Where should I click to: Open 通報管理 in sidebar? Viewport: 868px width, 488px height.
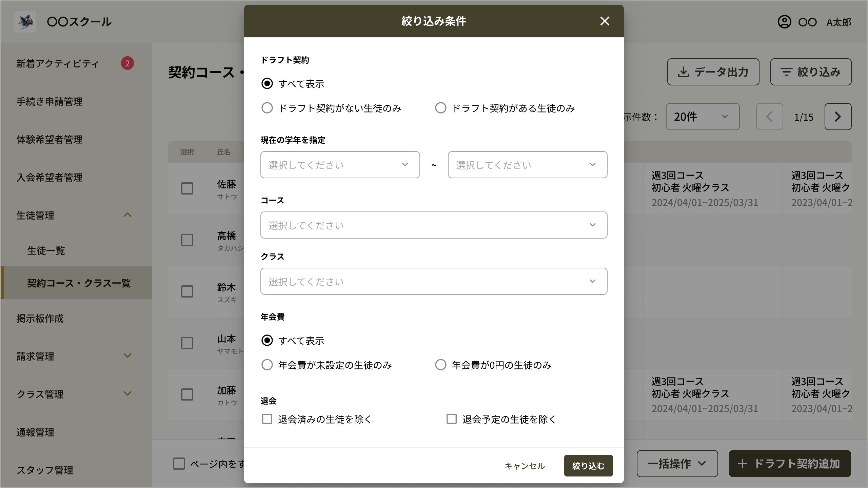(35, 432)
